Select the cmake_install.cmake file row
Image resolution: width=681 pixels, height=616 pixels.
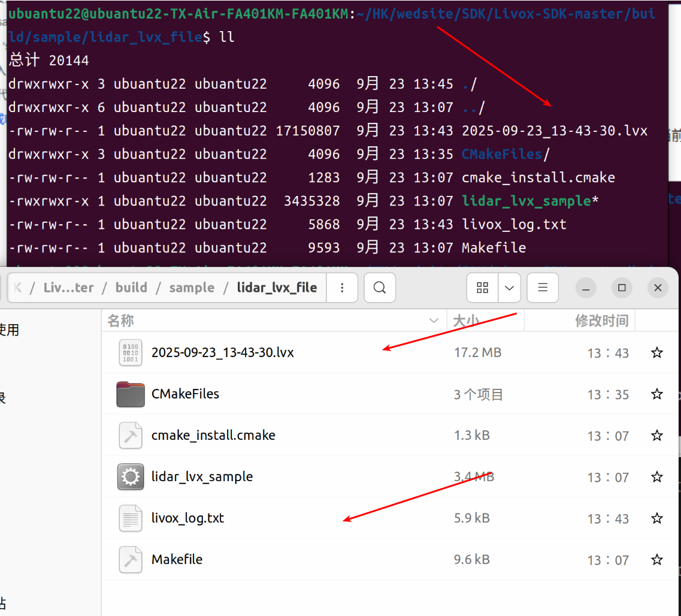[389, 435]
